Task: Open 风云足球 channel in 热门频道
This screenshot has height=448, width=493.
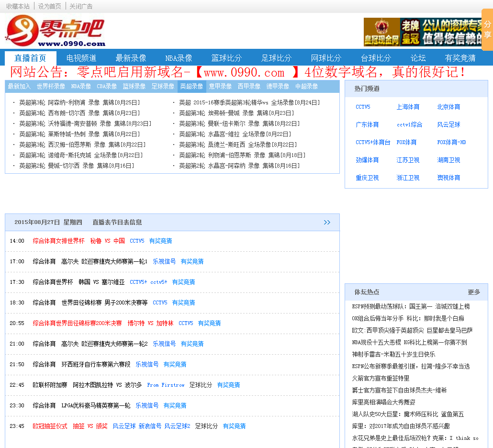Action: [x=448, y=125]
